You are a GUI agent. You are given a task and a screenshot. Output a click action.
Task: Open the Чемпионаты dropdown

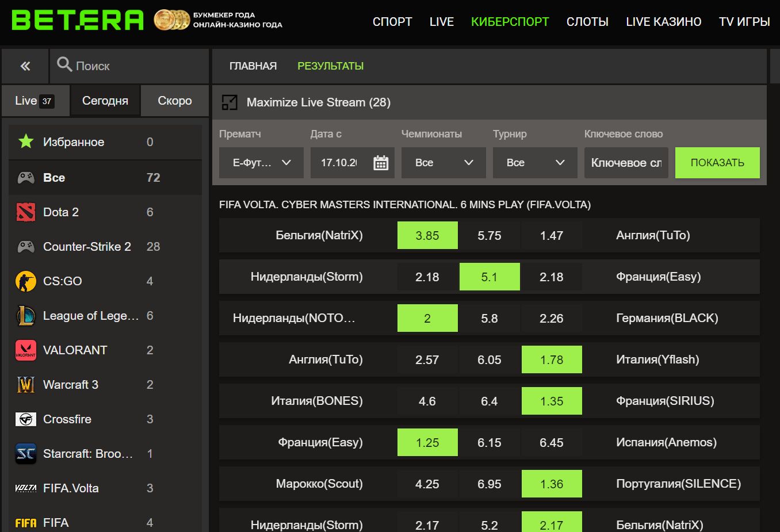click(443, 163)
